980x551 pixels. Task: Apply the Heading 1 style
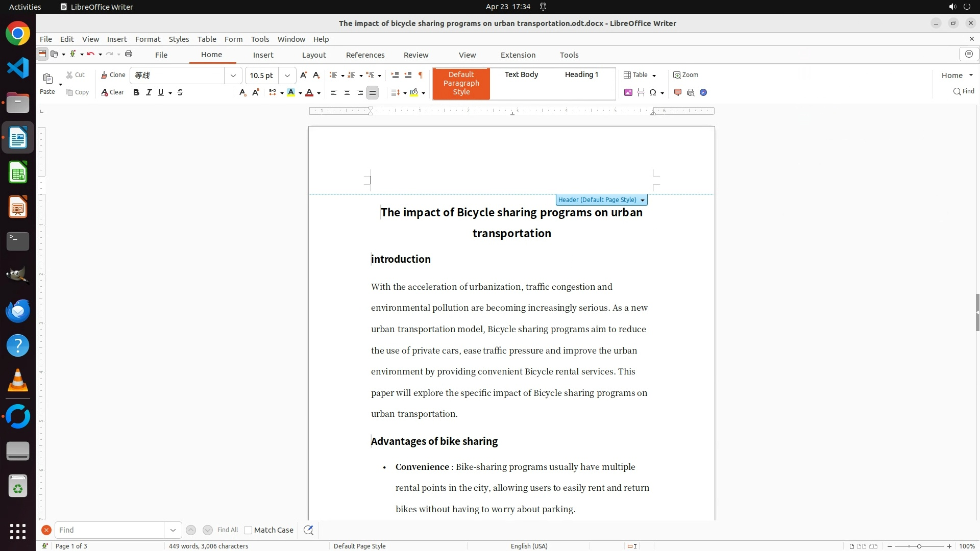(x=581, y=74)
